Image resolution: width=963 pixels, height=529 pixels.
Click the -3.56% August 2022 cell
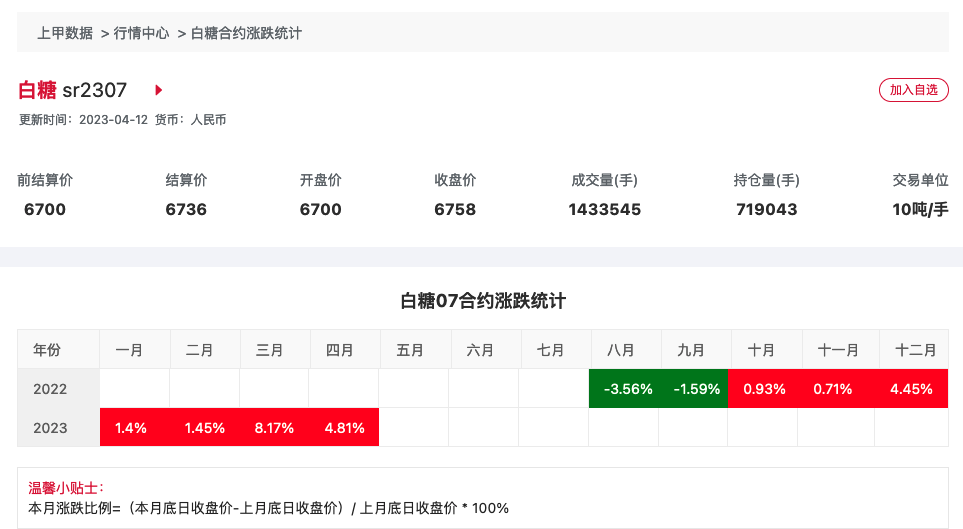tap(624, 388)
